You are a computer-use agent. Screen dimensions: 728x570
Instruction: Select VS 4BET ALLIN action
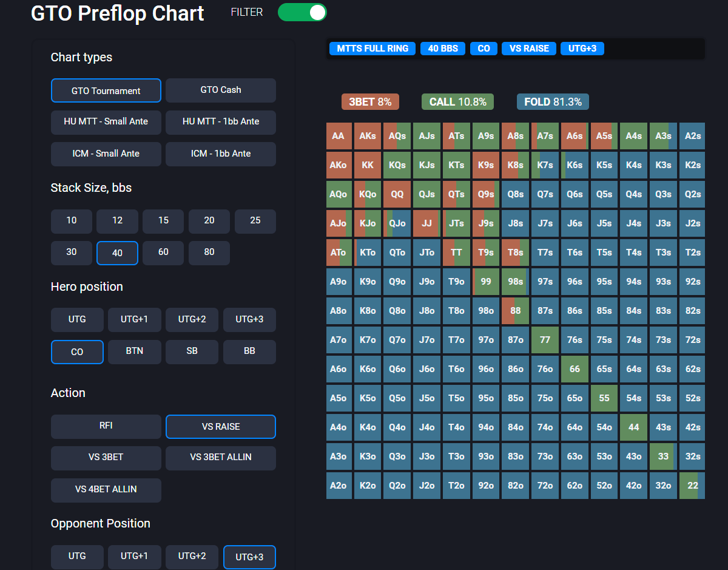coord(106,490)
